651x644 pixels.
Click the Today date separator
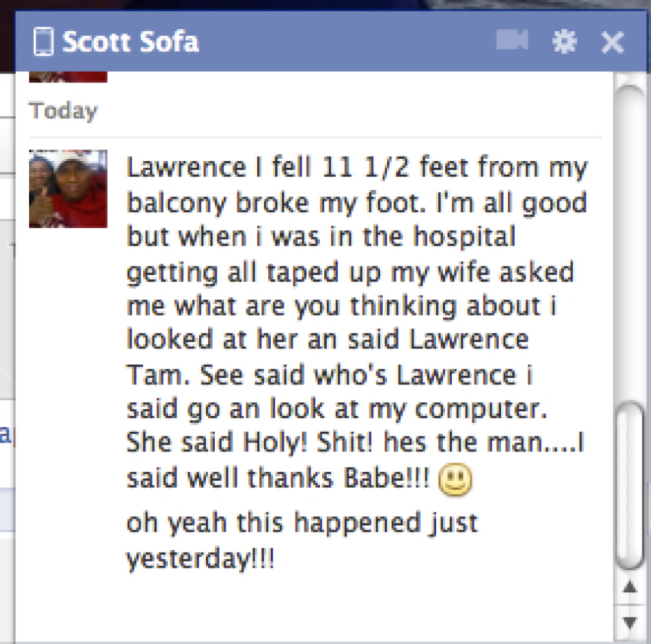tap(63, 111)
